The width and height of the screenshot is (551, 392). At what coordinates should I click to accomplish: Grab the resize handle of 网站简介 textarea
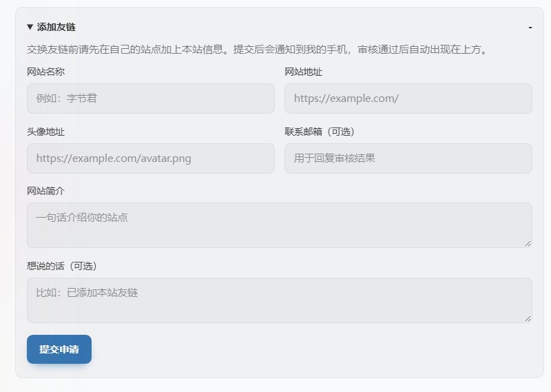click(x=528, y=244)
